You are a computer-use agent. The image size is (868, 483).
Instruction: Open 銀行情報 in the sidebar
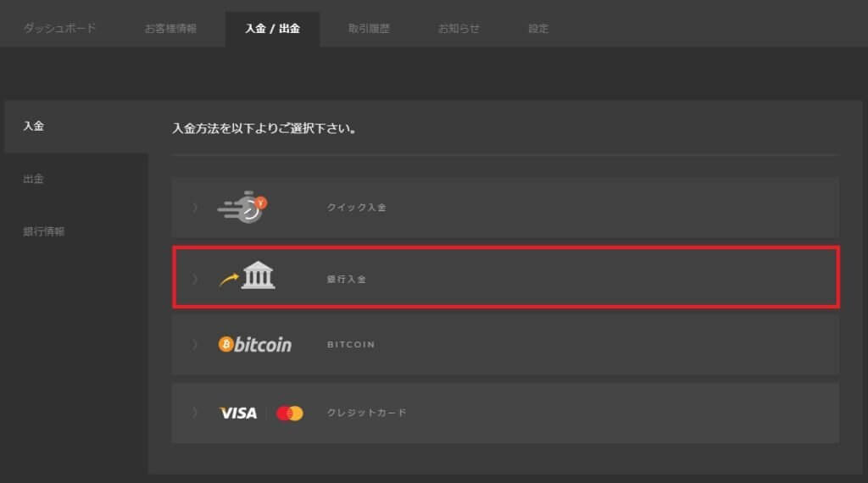coord(44,231)
